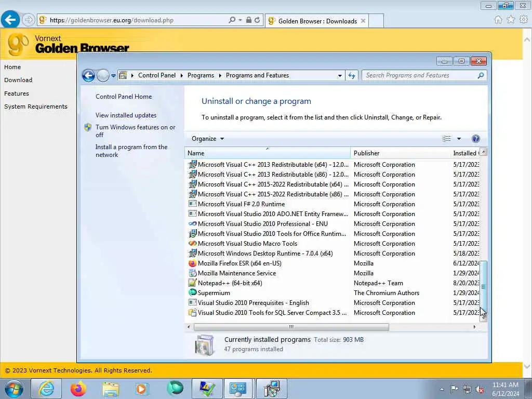Open the recent pages dropdown arrow in Control Panel
The width and height of the screenshot is (532, 399).
113,76
